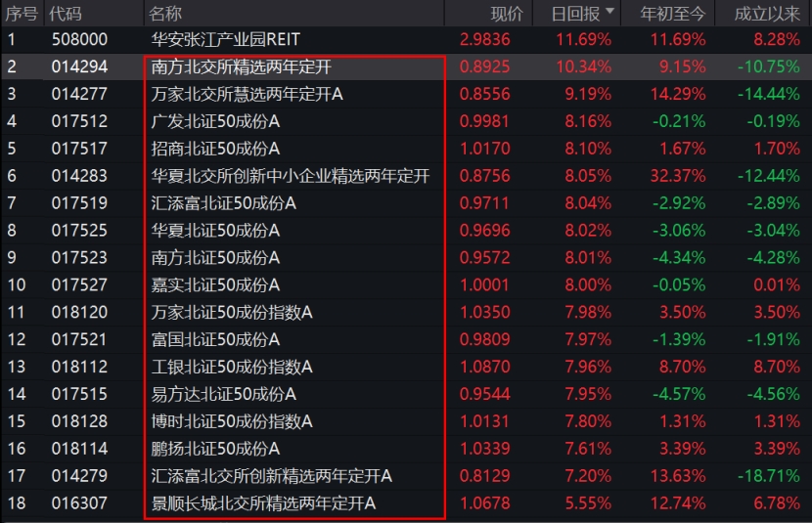Click fund code 017525

tap(80, 231)
